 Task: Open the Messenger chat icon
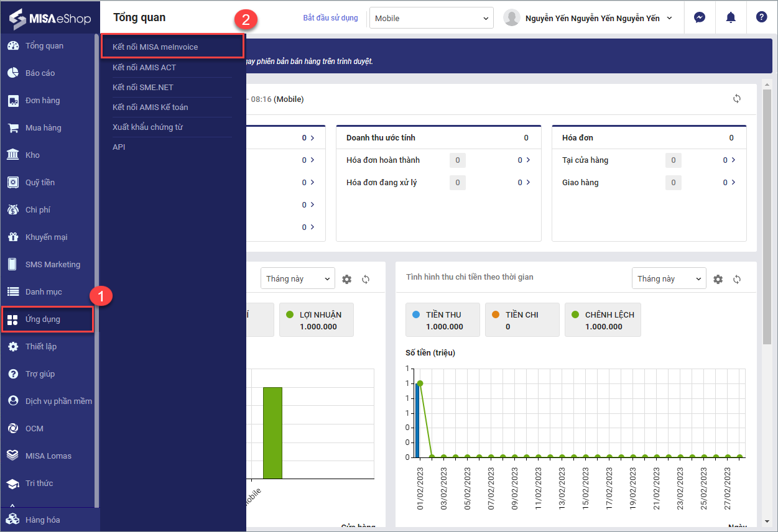(x=700, y=18)
